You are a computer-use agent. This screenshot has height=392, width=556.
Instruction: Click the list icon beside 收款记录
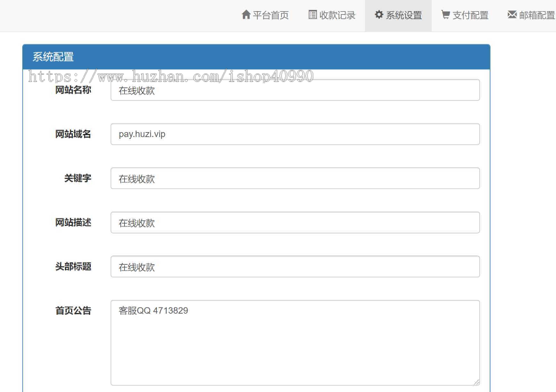tap(313, 15)
